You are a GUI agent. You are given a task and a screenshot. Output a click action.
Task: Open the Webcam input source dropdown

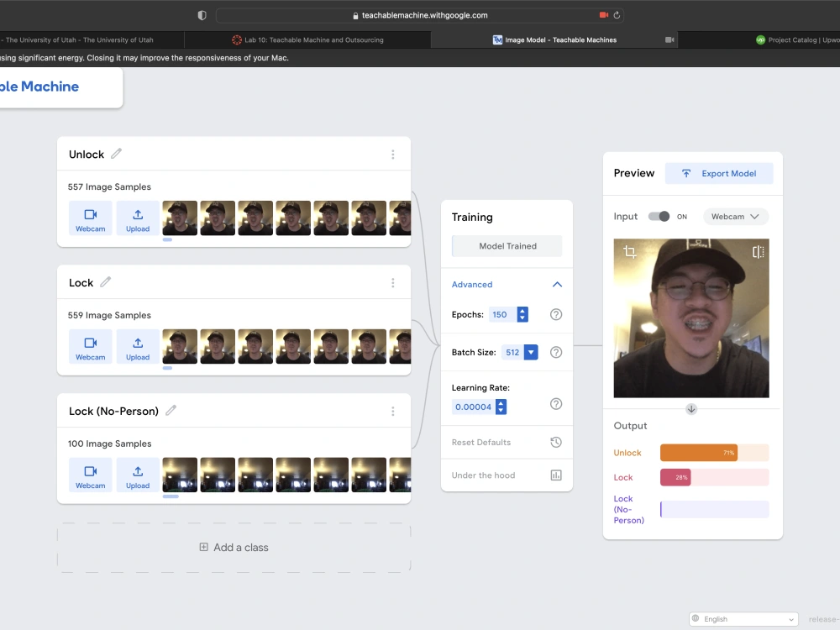point(735,217)
